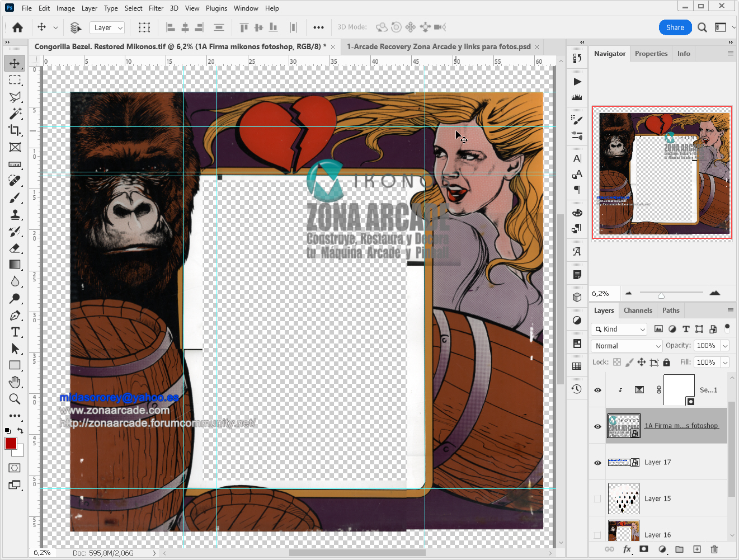Viewport: 739px width, 560px height.
Task: Switch to the Channels tab
Action: pyautogui.click(x=637, y=310)
